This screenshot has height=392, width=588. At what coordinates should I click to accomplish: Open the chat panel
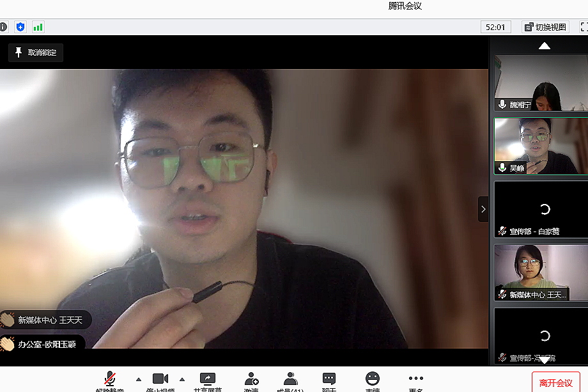click(x=329, y=379)
